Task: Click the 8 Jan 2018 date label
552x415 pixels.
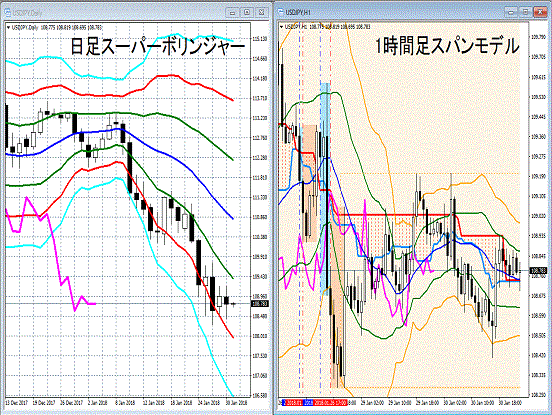Action: click(x=124, y=402)
